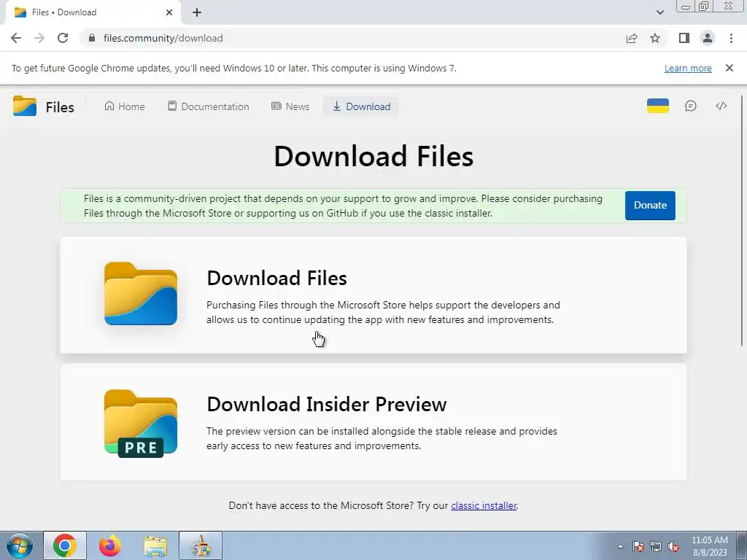Image resolution: width=747 pixels, height=560 pixels.
Task: Click the muted volume tray icon
Action: click(673, 546)
